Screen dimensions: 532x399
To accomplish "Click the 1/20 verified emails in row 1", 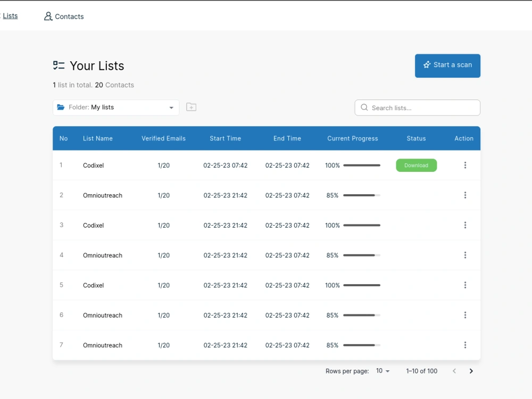I will click(163, 165).
